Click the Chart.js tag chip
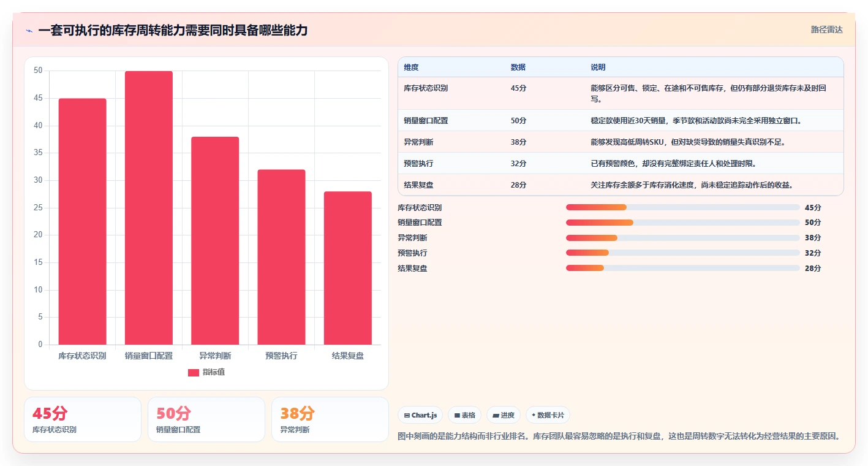The image size is (868, 466). 420,415
